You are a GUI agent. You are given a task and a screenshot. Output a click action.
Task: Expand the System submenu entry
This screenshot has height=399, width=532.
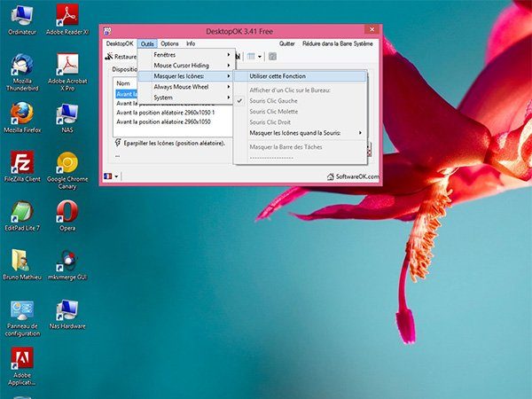click(185, 98)
